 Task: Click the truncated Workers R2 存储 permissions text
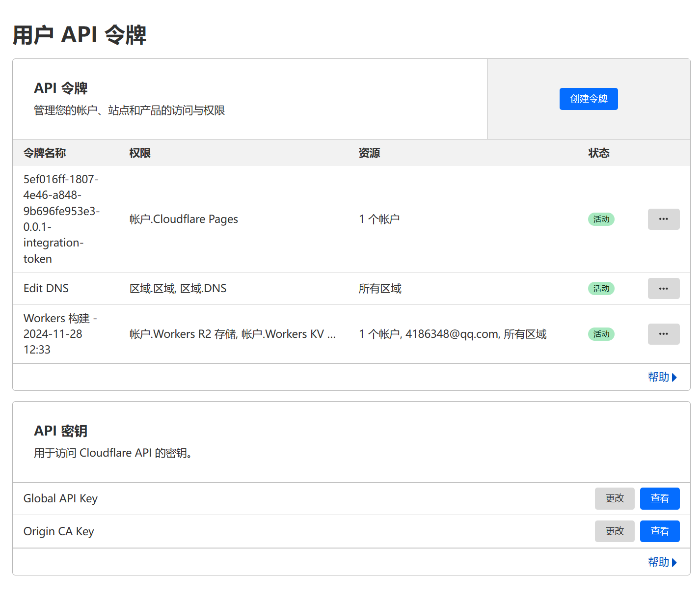[x=232, y=334]
